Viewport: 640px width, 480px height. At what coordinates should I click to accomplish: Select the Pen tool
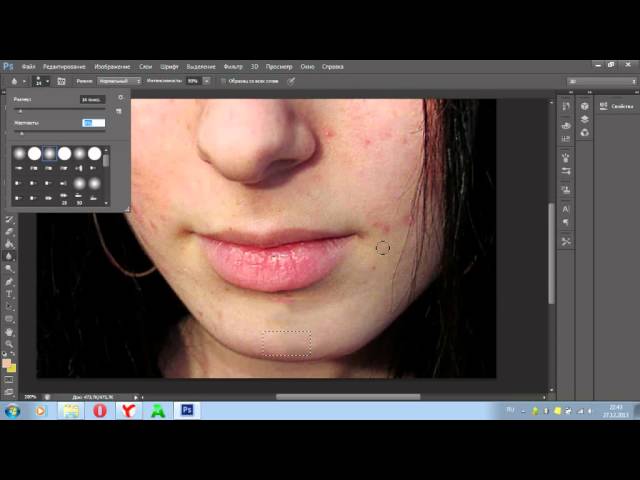9,281
